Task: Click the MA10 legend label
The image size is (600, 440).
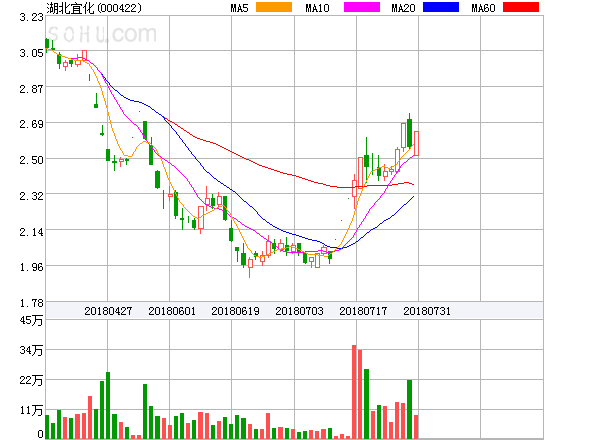Action: pyautogui.click(x=317, y=8)
